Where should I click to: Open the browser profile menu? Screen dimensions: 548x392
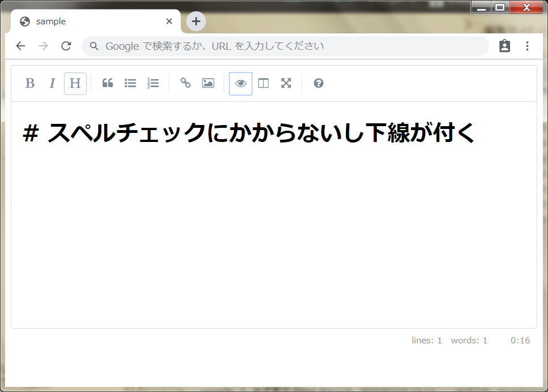504,46
